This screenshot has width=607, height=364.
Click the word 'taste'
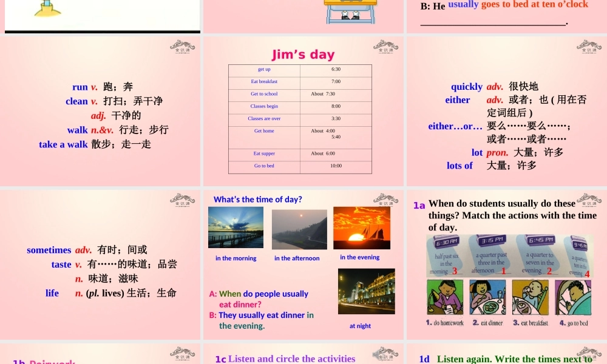(x=61, y=264)
